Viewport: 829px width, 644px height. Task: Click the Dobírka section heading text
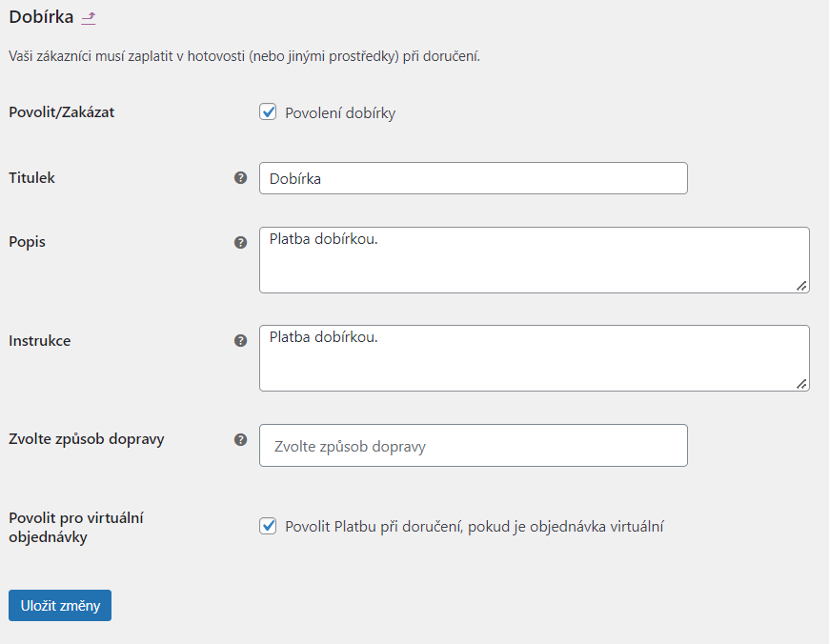(41, 17)
